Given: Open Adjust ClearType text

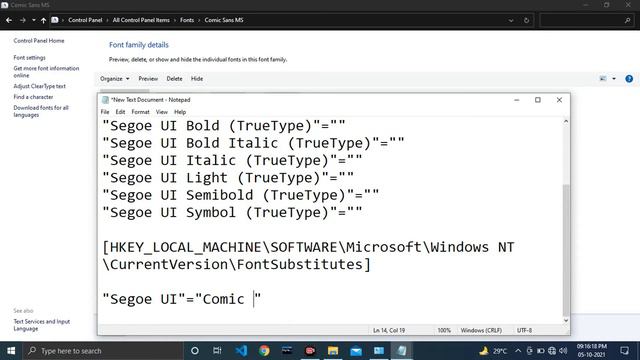Looking at the screenshot, I should [x=39, y=86].
